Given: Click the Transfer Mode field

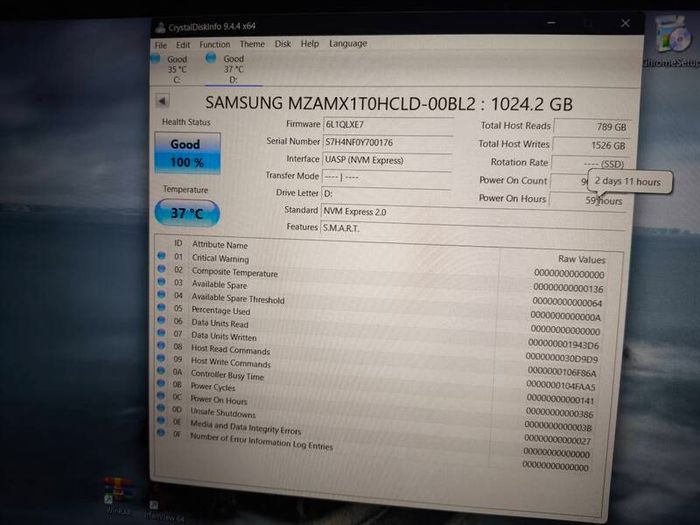Looking at the screenshot, I should pyautogui.click(x=386, y=177).
